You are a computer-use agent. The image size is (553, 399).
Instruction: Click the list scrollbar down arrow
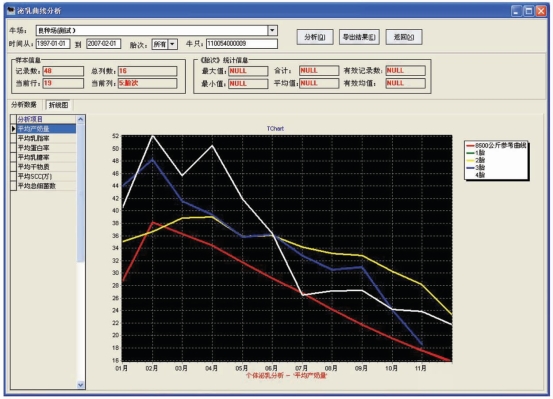coord(80,385)
